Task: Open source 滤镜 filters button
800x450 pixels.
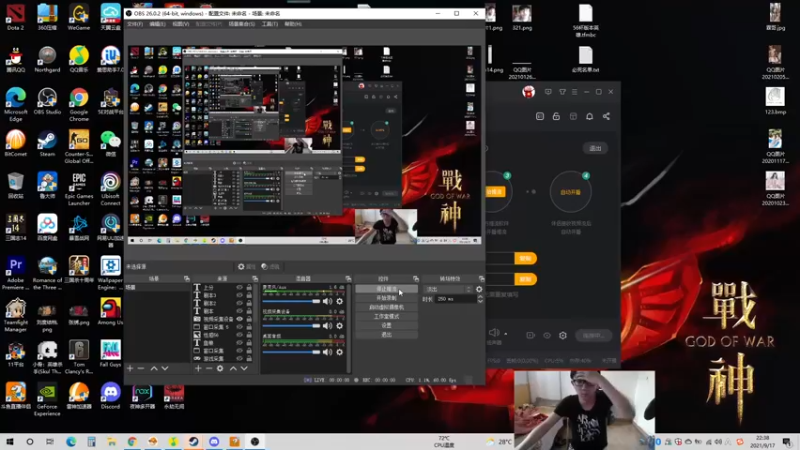Action: (x=270, y=266)
